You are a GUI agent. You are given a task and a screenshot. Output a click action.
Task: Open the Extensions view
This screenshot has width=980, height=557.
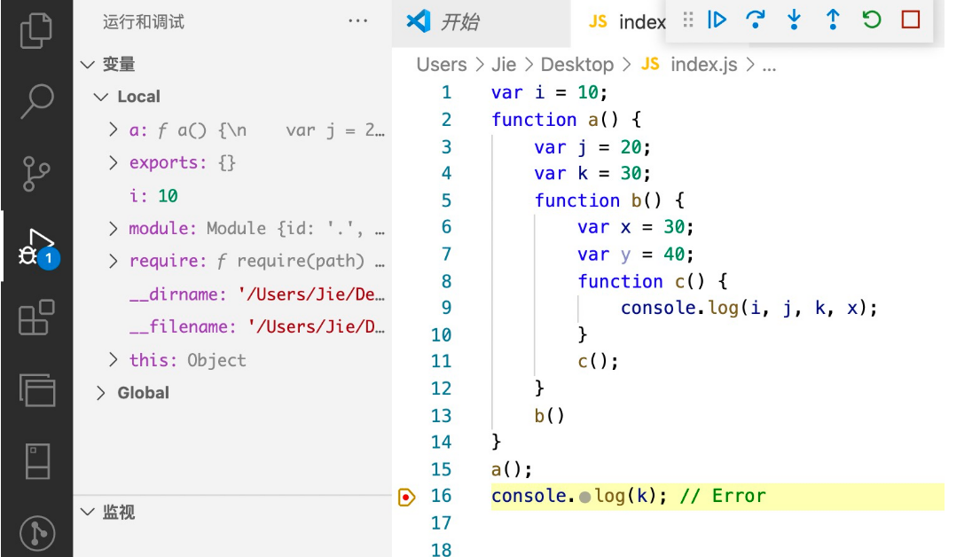tap(36, 318)
